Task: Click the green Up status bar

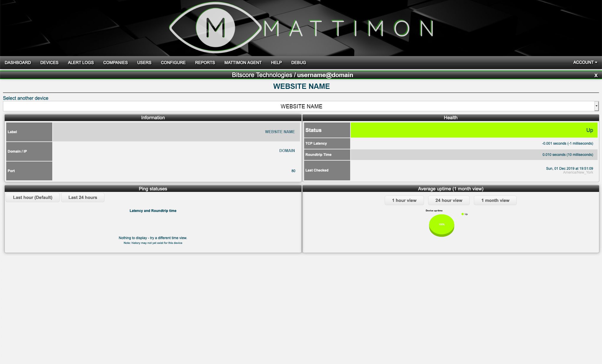Action: 474,130
